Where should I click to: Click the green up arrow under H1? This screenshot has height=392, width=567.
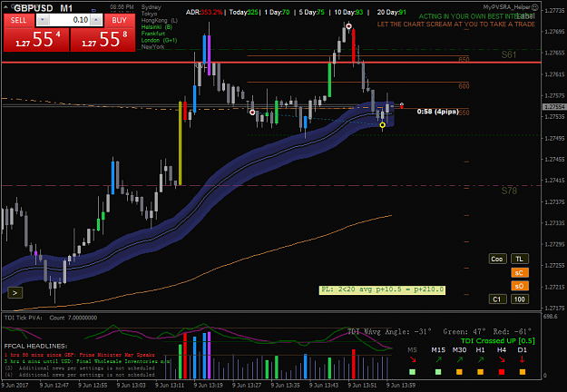click(x=480, y=360)
